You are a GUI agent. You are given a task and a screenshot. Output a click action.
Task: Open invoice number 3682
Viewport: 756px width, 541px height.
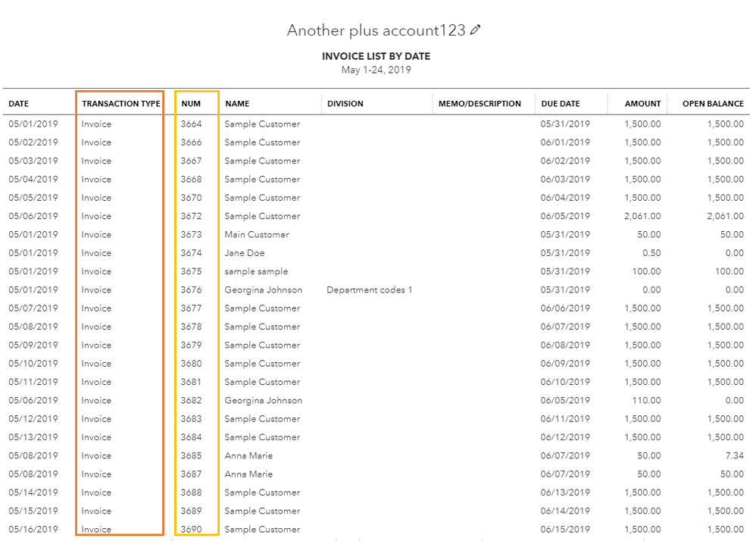[191, 401]
